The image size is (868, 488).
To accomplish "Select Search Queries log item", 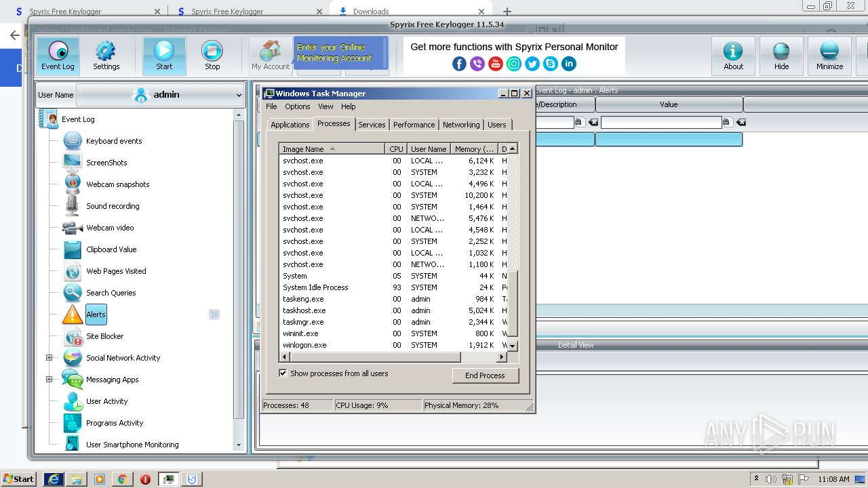I will pos(111,293).
